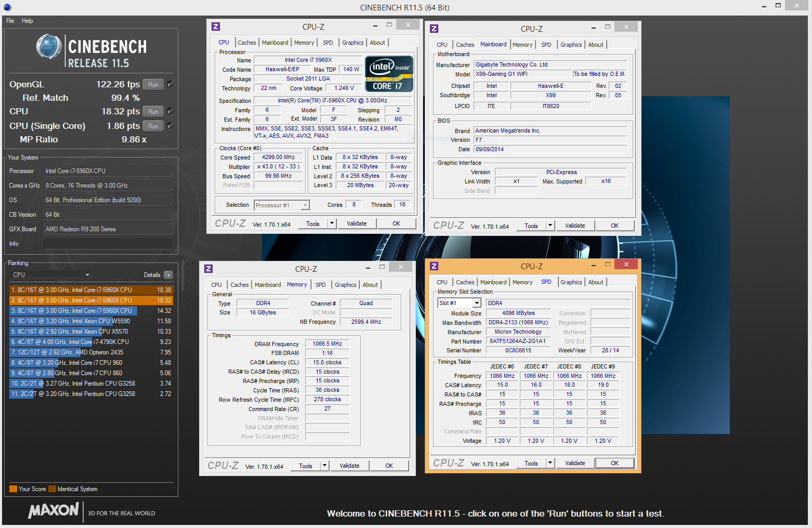Click OK in the Memory window
812x528 pixels.
tap(389, 466)
